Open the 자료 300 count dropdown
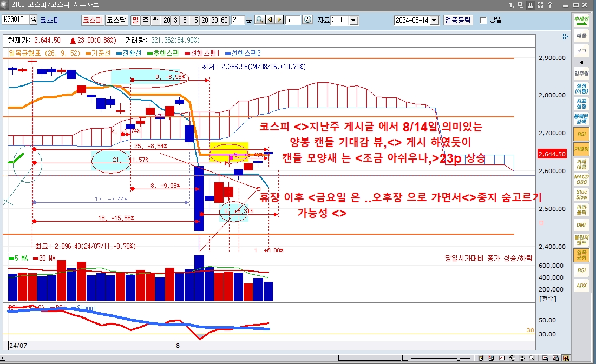 (353, 20)
